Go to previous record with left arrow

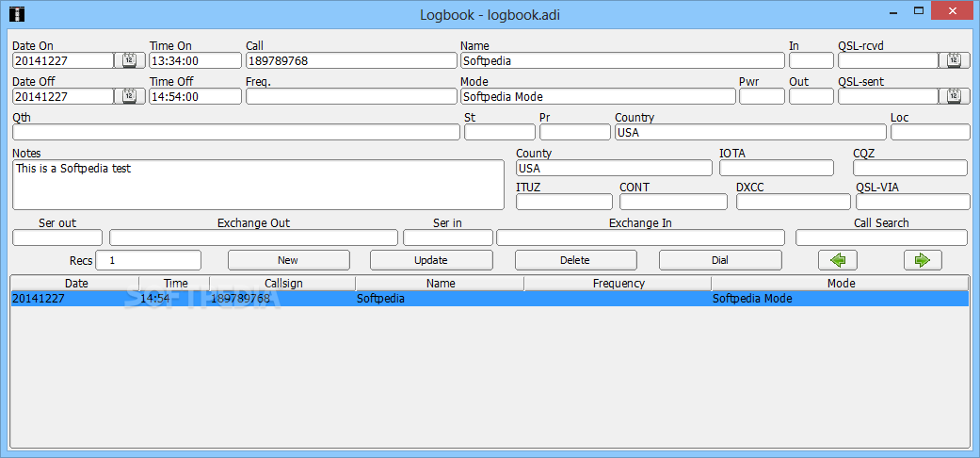click(838, 260)
